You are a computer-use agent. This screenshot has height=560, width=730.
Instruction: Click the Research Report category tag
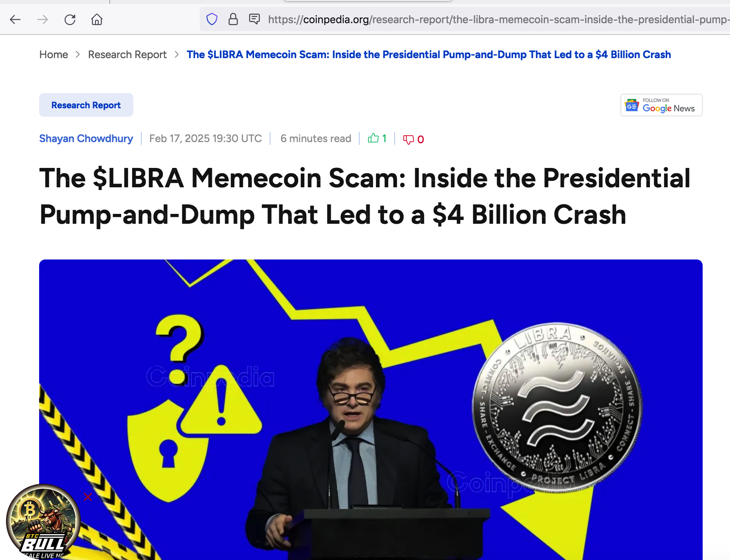pos(86,105)
